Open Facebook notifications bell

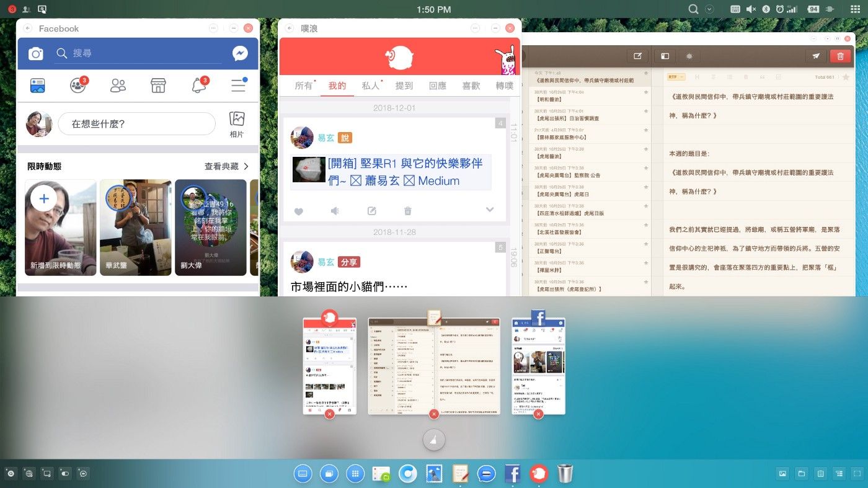pos(199,86)
